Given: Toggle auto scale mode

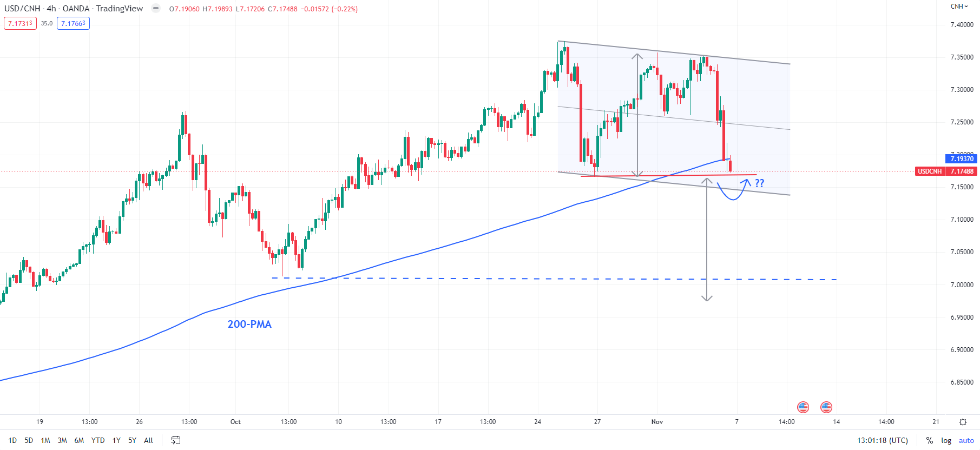Looking at the screenshot, I should [x=966, y=440].
